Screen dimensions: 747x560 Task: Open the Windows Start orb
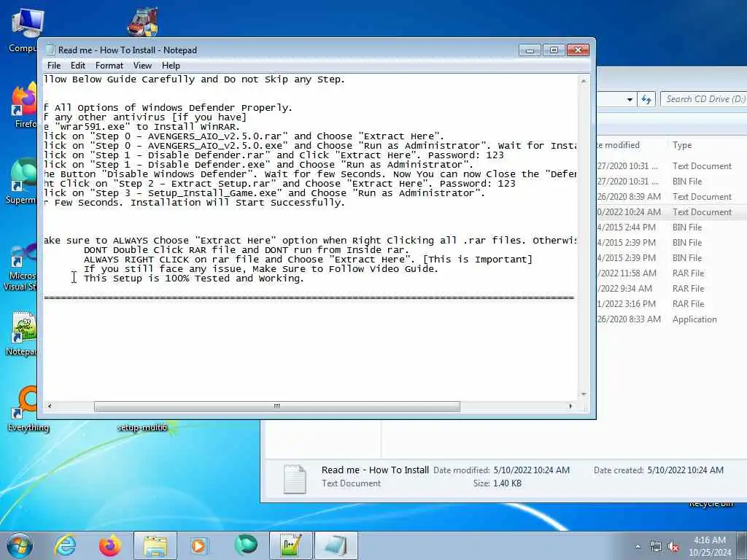(x=20, y=545)
